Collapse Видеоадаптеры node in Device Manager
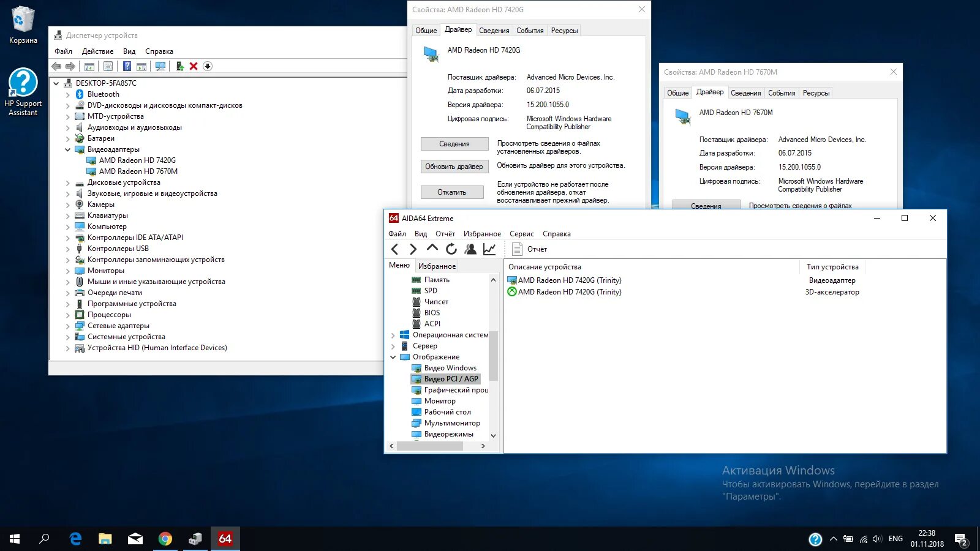The height and width of the screenshot is (551, 980). pos(68,149)
